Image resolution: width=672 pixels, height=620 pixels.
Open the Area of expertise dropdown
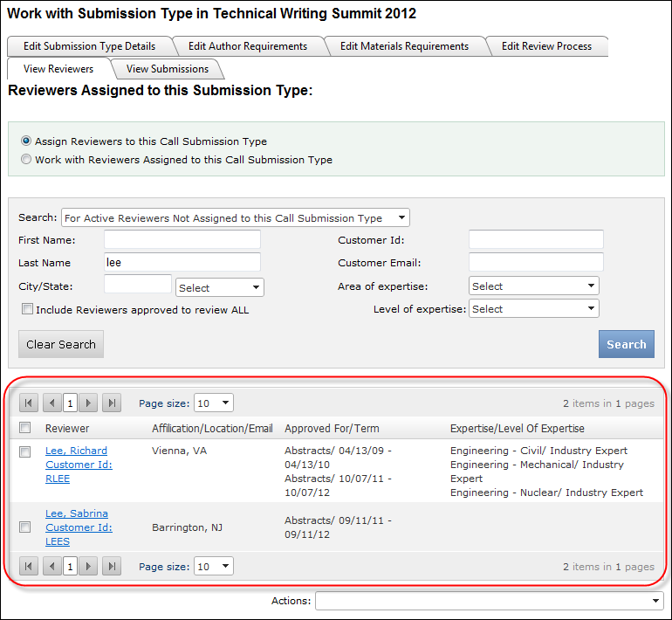[533, 286]
